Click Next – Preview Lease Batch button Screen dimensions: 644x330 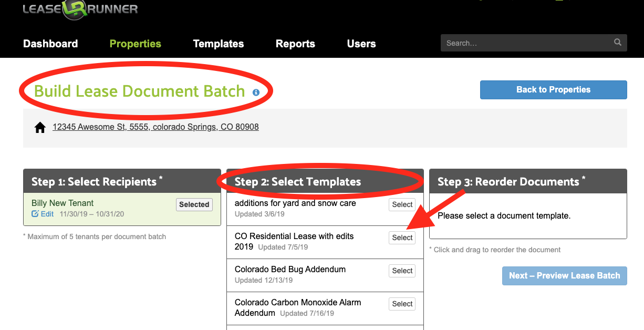564,275
